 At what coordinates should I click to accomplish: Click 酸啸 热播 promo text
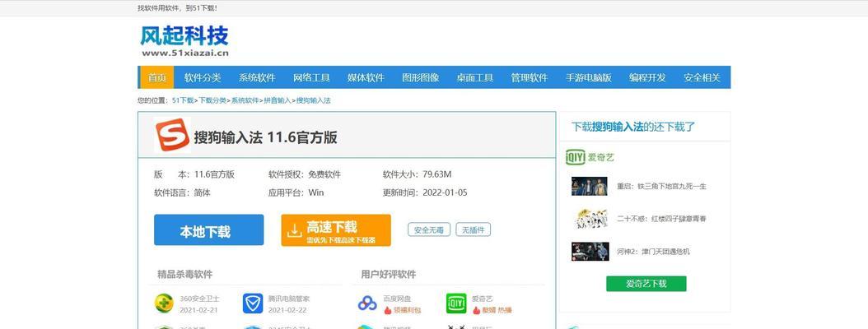(x=497, y=311)
